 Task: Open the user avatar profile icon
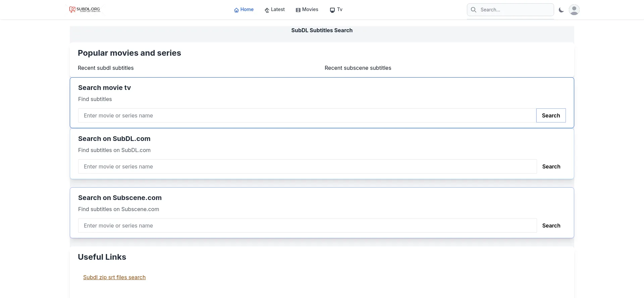[574, 10]
